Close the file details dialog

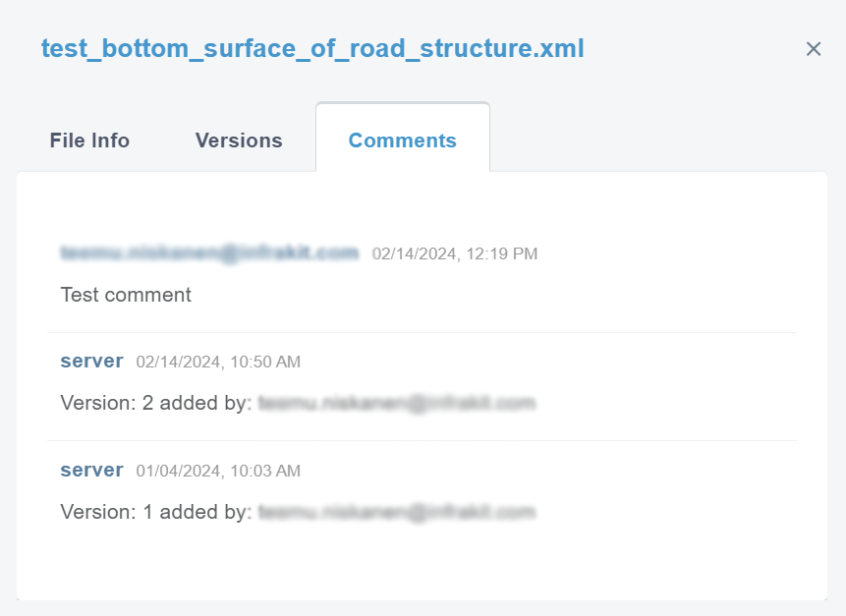coord(814,49)
